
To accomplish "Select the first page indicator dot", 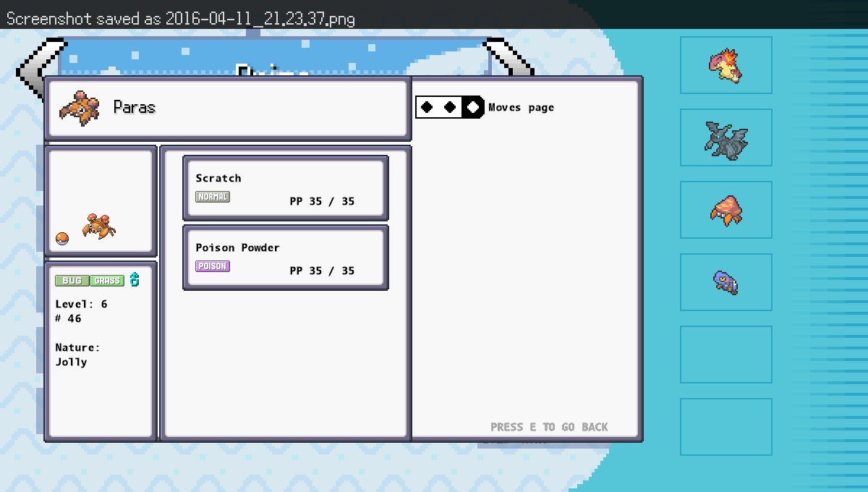I will [x=427, y=107].
